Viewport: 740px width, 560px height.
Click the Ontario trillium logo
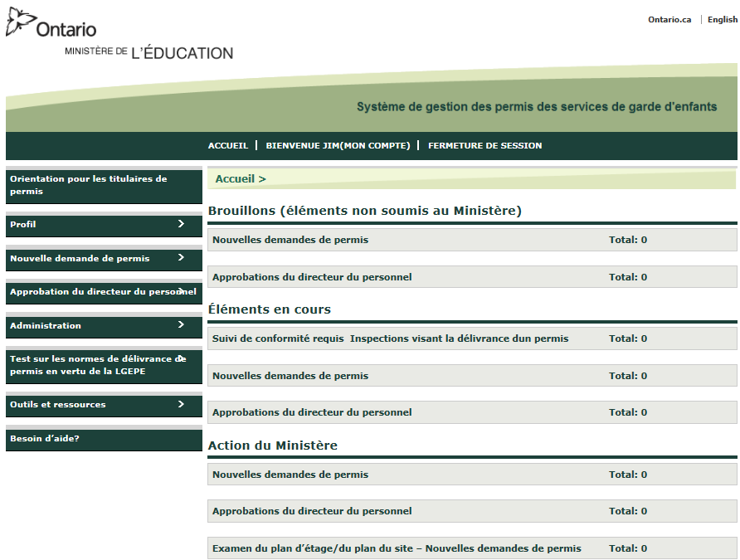click(51, 22)
